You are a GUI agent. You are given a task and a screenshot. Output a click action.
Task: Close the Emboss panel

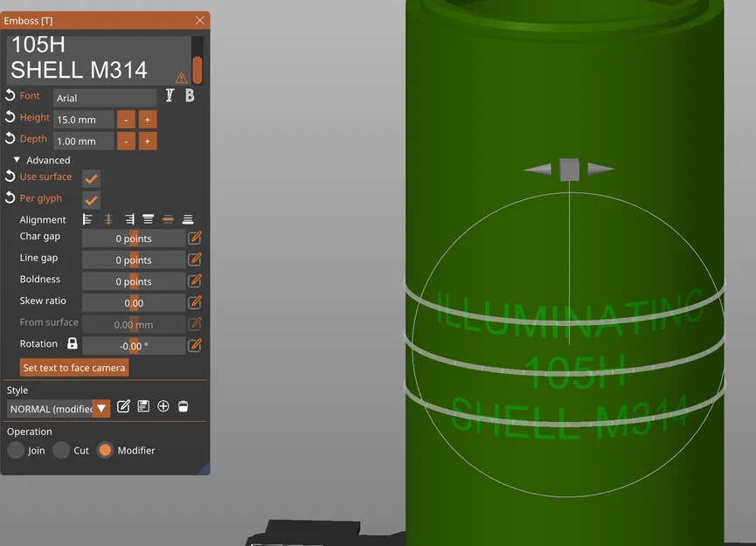point(200,20)
